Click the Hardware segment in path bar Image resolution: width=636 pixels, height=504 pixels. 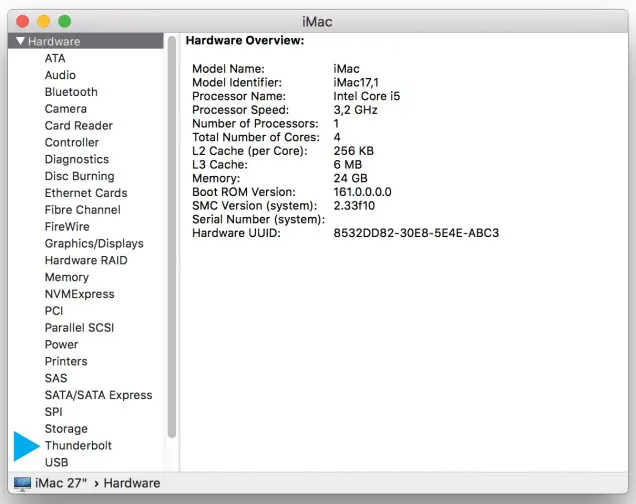point(131,483)
